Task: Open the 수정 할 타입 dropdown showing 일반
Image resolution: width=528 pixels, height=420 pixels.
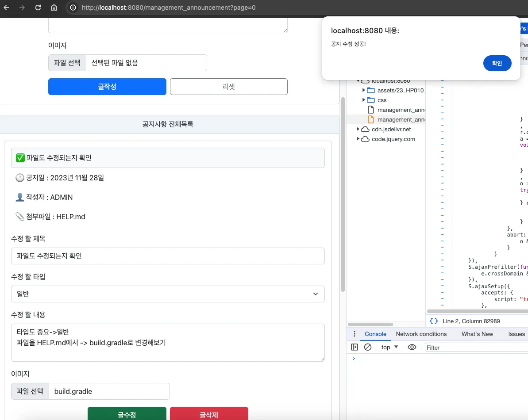Action: coord(168,294)
